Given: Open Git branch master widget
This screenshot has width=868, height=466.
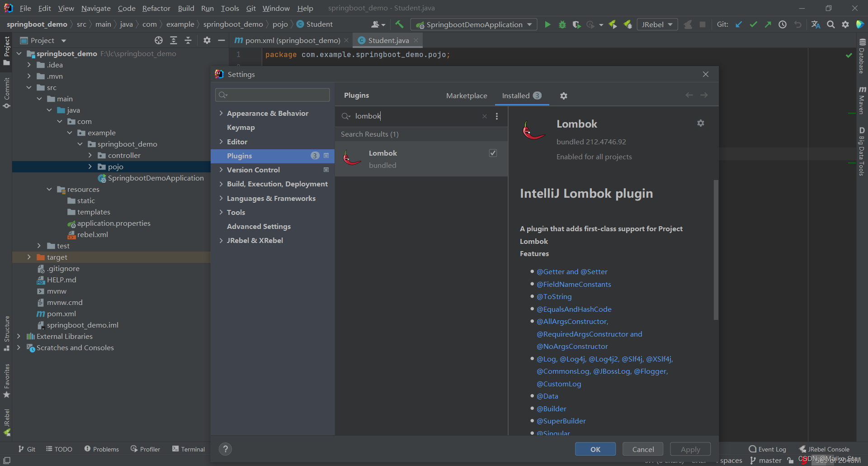Looking at the screenshot, I should [766, 461].
